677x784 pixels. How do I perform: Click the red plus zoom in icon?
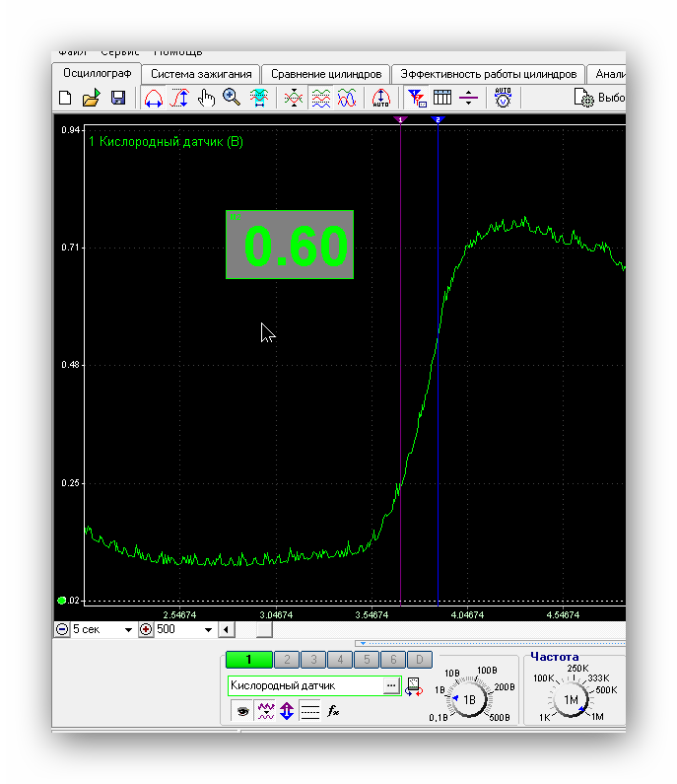click(146, 629)
